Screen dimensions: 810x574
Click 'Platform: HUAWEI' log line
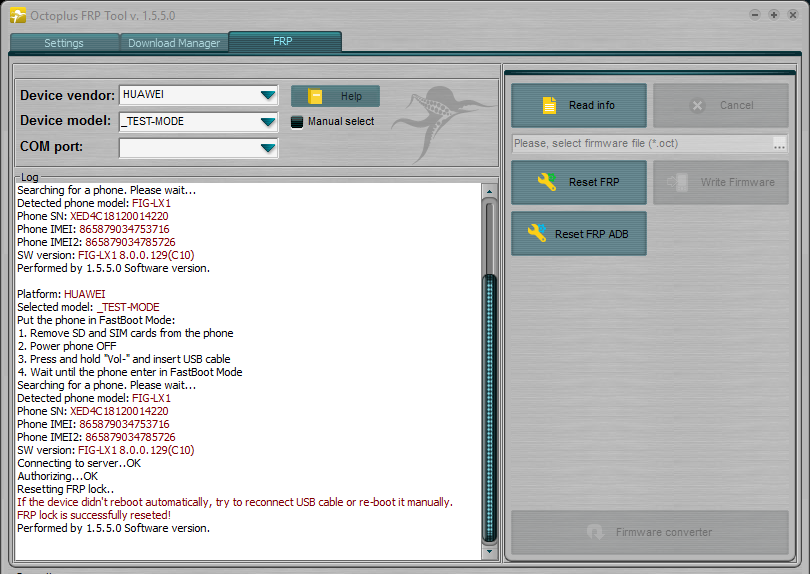(61, 294)
